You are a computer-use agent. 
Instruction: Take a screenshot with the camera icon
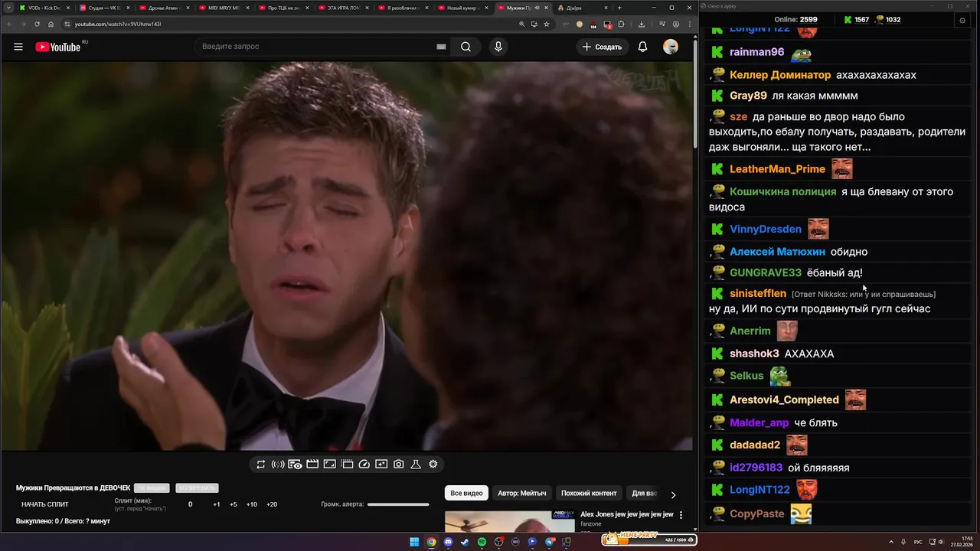click(399, 464)
